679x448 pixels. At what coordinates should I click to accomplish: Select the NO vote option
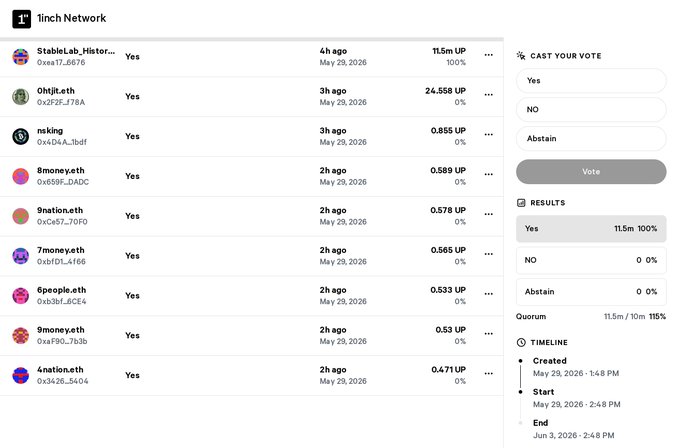591,110
